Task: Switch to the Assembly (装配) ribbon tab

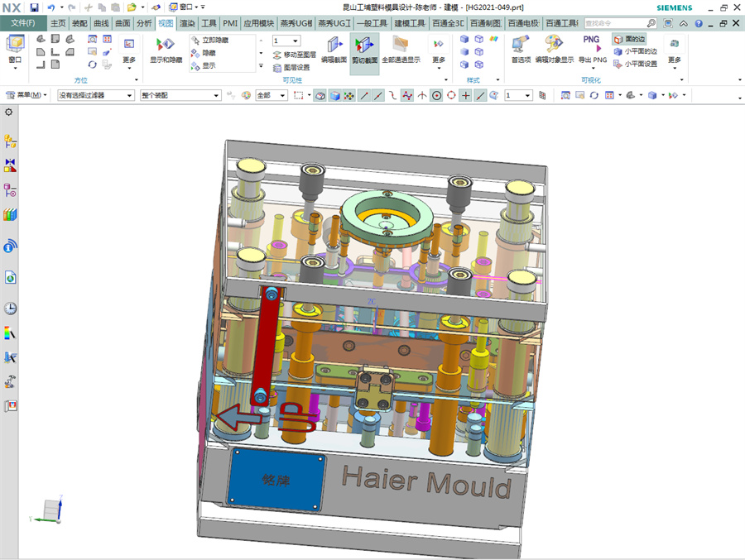Action: (79, 23)
